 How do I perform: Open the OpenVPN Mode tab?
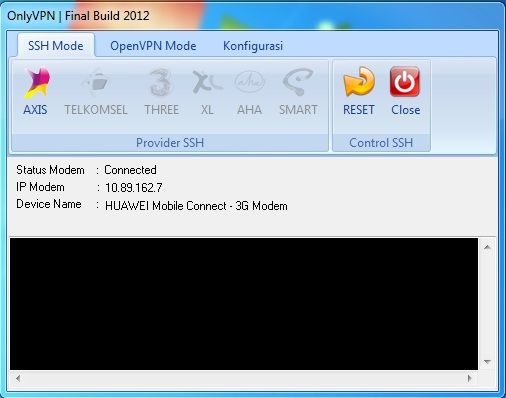(x=153, y=46)
